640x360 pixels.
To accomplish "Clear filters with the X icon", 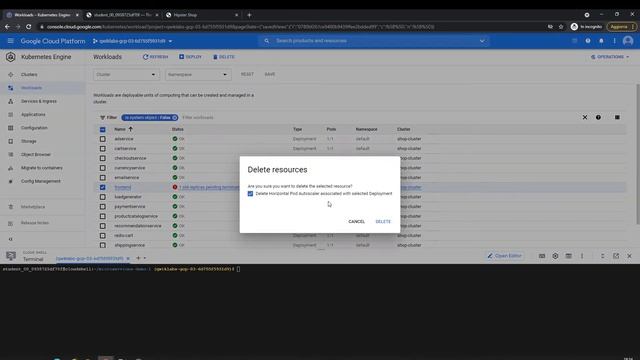I will coord(584,118).
